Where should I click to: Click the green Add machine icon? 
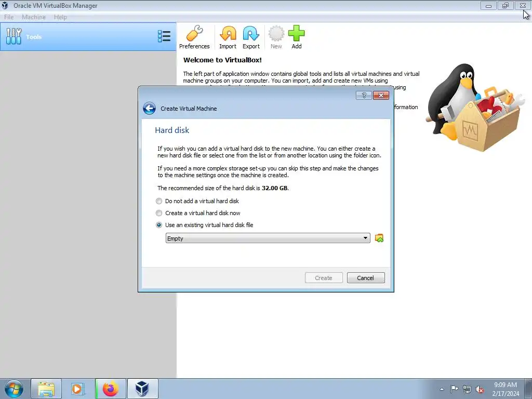[297, 37]
